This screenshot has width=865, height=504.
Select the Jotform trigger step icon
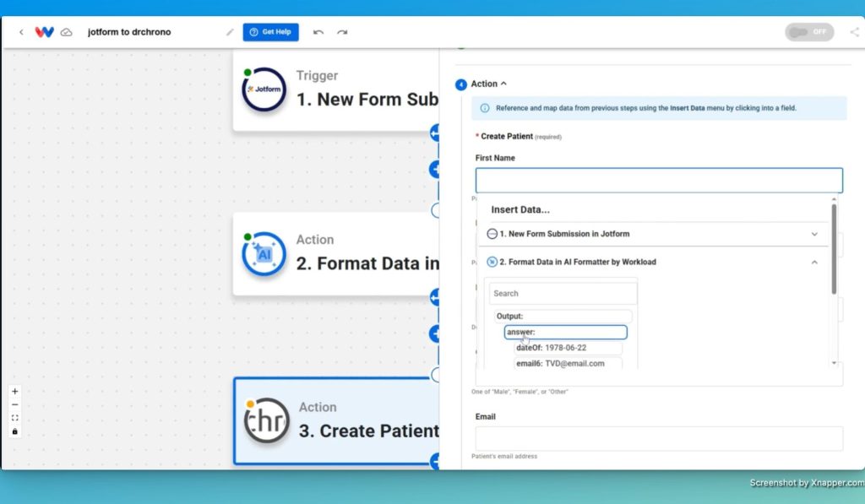click(264, 89)
